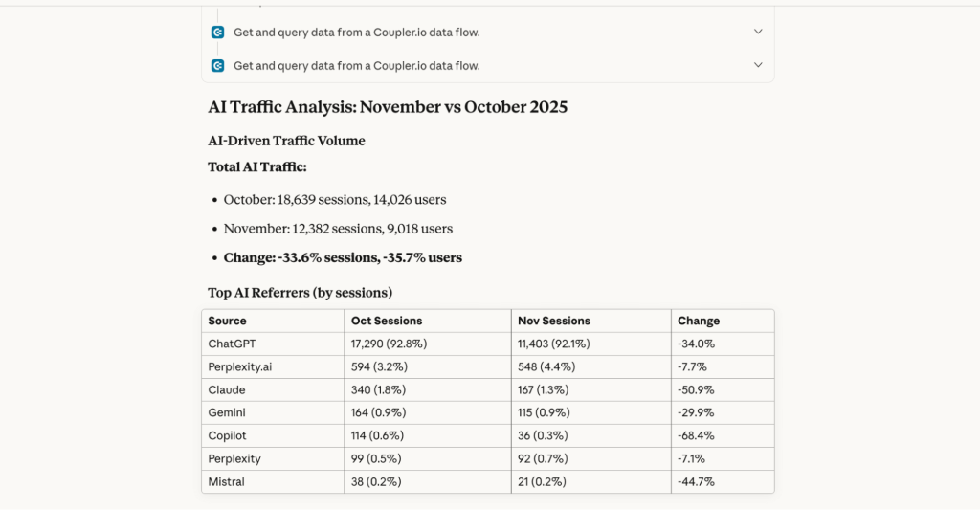Expand the upper Coupler.io data flow chevron
Screen dimensions: 980x510
pos(758,32)
